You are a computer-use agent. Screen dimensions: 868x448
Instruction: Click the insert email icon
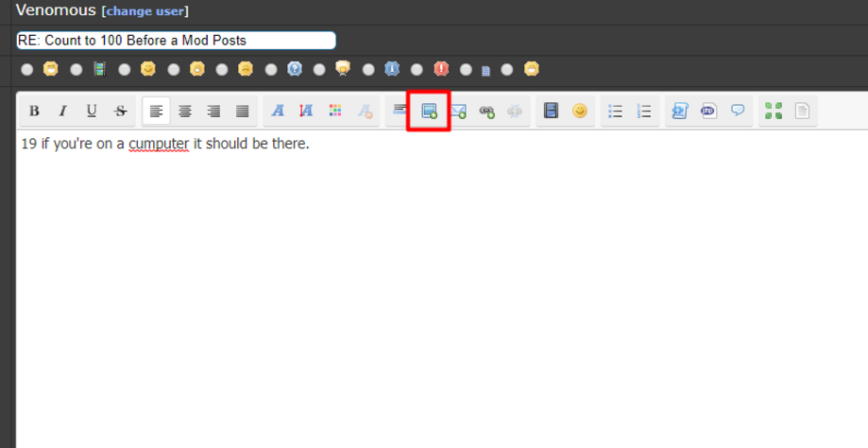[x=458, y=112]
